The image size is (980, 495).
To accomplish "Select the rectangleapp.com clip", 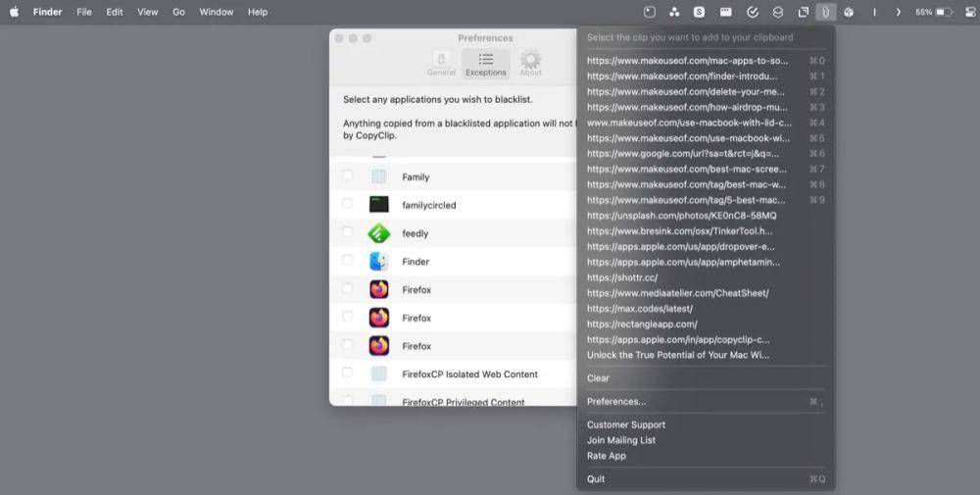I will pos(706,323).
